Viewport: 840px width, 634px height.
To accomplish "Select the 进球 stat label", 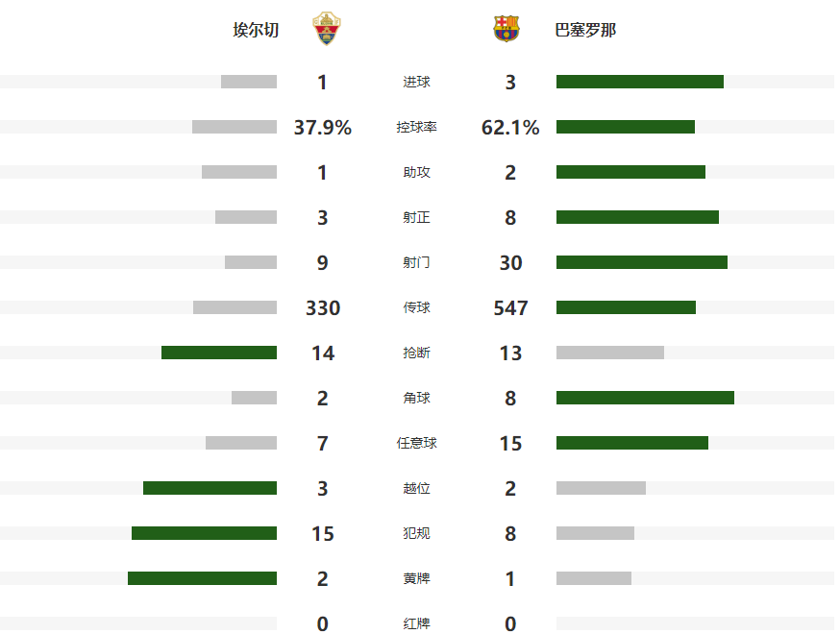I will [x=416, y=82].
